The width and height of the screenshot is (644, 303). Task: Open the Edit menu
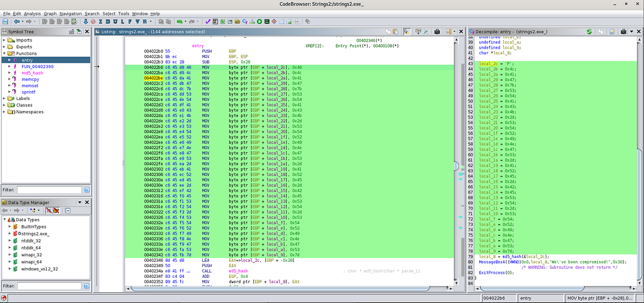pyautogui.click(x=17, y=13)
